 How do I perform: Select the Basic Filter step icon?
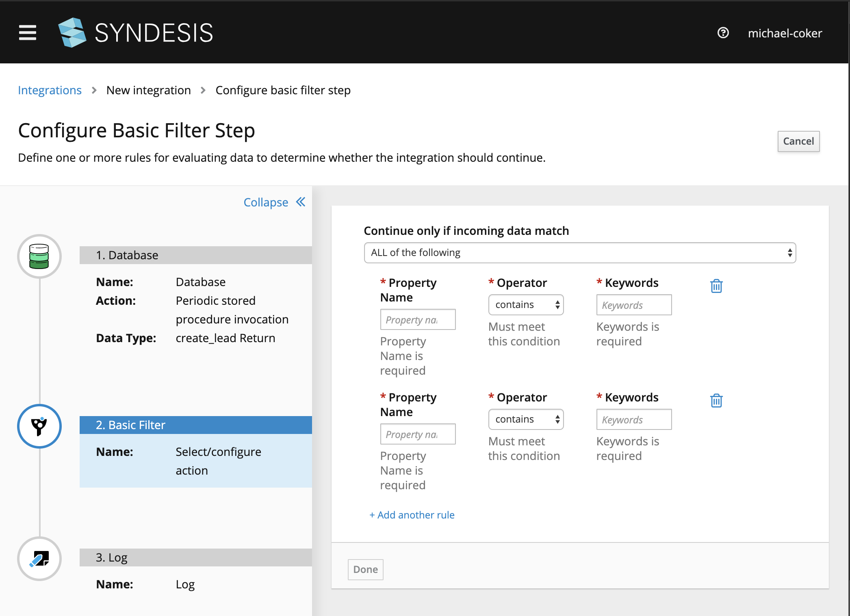39,426
